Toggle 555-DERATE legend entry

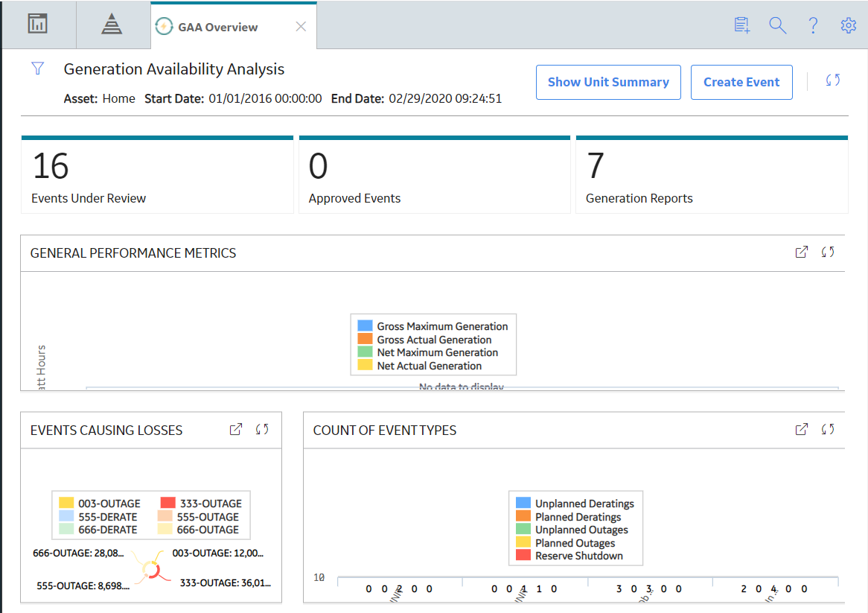click(x=98, y=517)
